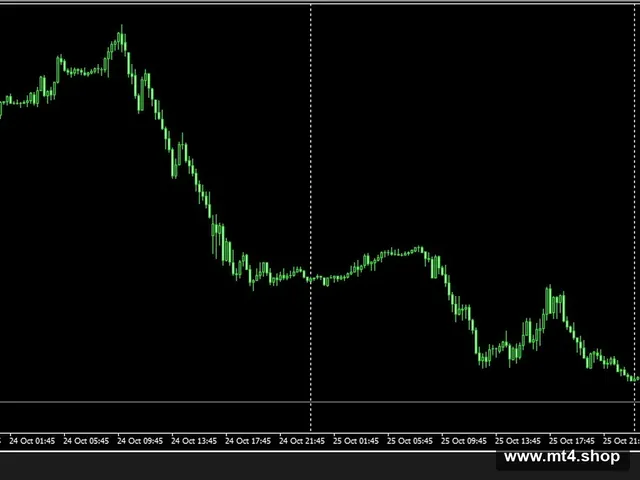The image size is (640, 480).
Task: Select the horizontal gray line below the chart
Action: 320,402
